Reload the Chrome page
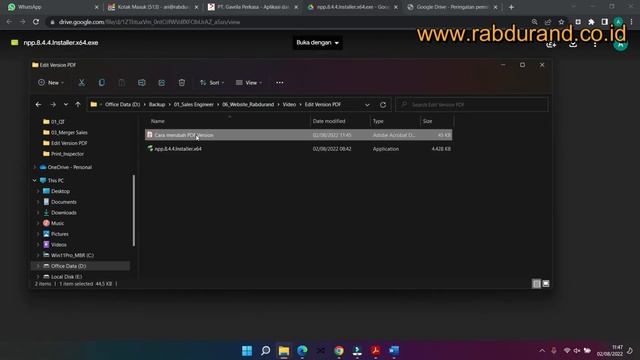The image size is (640, 360). coord(36,22)
